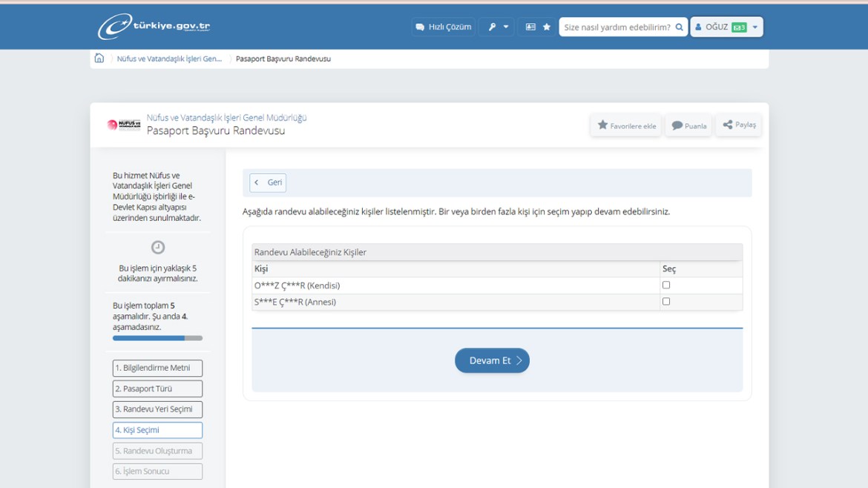Click the search field 'Size nasıl yardım edebilirim?'
This screenshot has height=488, width=868.
click(x=616, y=27)
